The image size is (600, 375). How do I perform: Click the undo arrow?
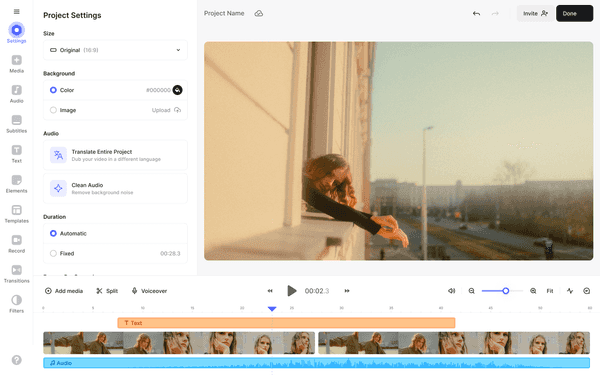tap(476, 13)
